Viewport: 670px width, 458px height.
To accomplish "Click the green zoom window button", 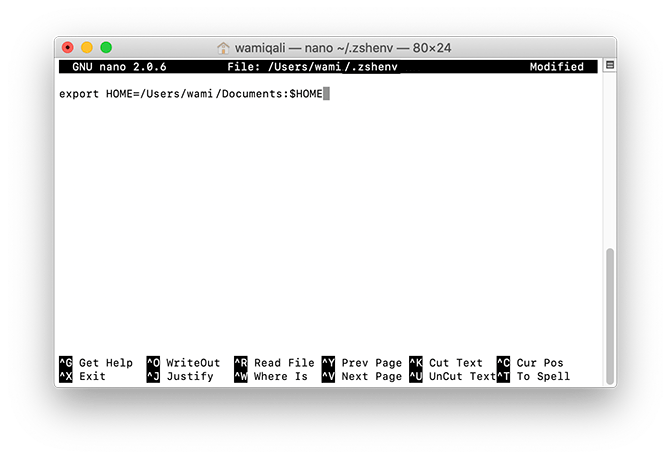I will [x=106, y=47].
